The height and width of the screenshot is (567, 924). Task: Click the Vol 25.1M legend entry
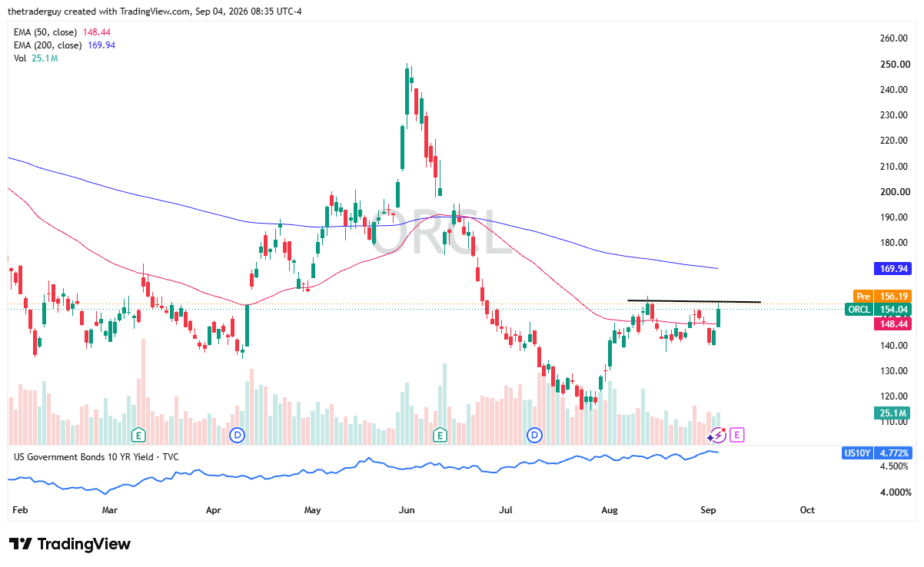(38, 59)
